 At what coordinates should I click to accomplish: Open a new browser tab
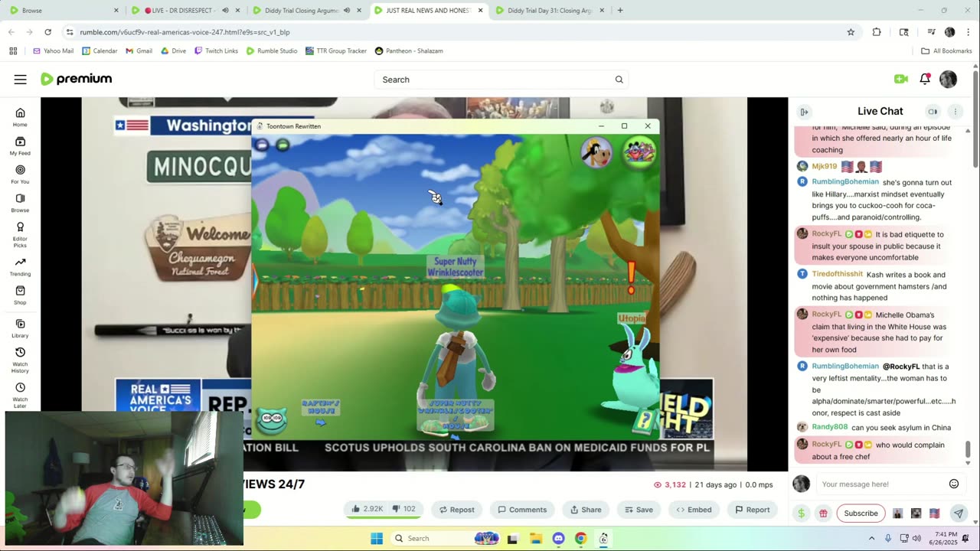(620, 11)
